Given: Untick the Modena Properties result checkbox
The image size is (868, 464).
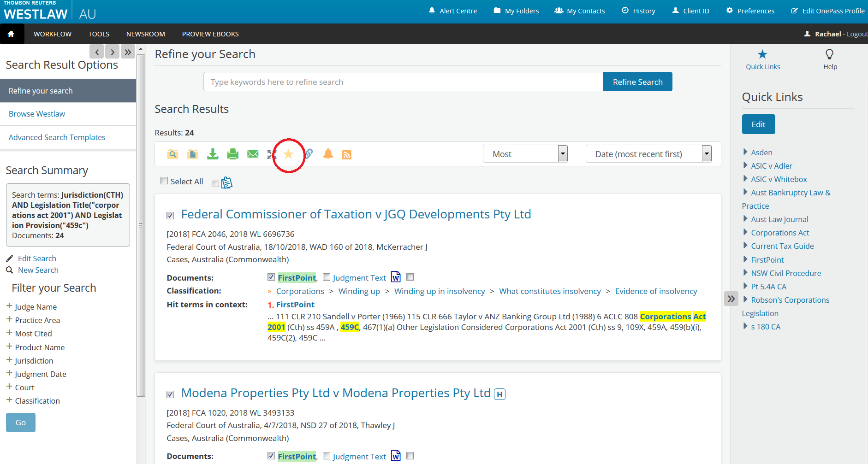Looking at the screenshot, I should pos(170,394).
